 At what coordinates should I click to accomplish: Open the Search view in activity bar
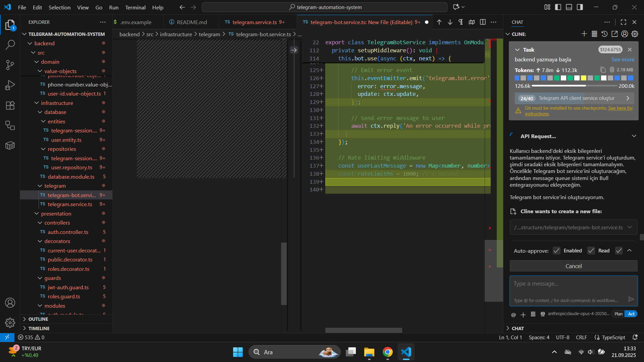[x=10, y=45]
